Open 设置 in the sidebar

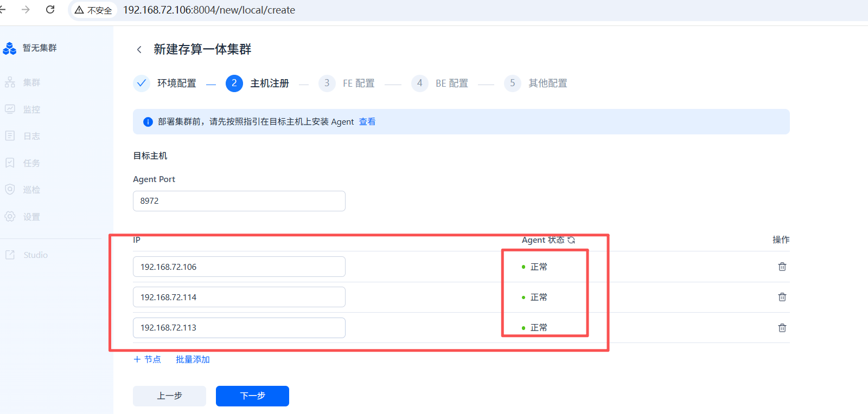click(31, 217)
